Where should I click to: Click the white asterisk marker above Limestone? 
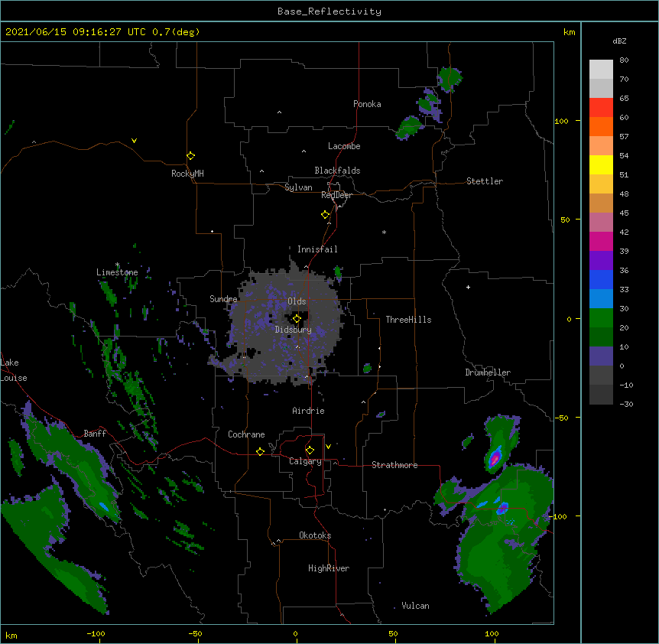[x=117, y=265]
